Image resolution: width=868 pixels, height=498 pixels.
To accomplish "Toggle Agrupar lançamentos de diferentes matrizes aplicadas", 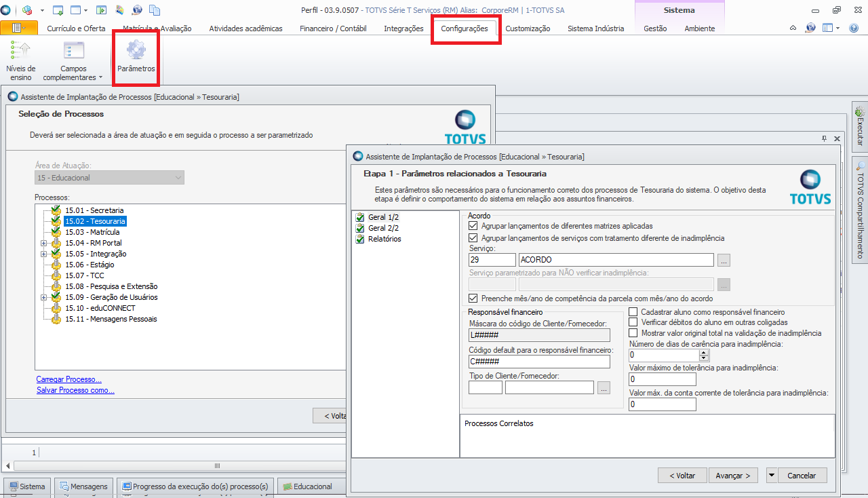I will pyautogui.click(x=473, y=226).
